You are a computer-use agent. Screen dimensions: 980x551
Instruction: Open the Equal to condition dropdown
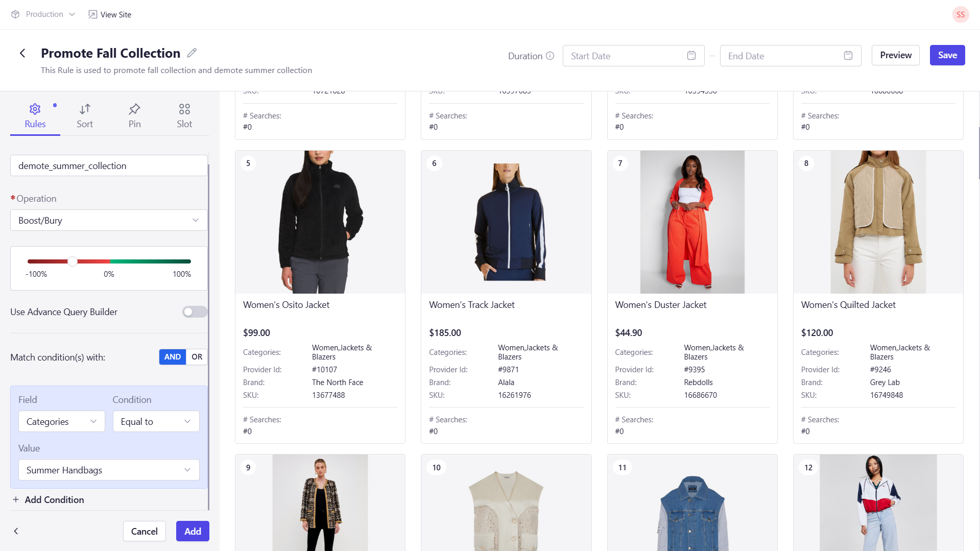[156, 421]
